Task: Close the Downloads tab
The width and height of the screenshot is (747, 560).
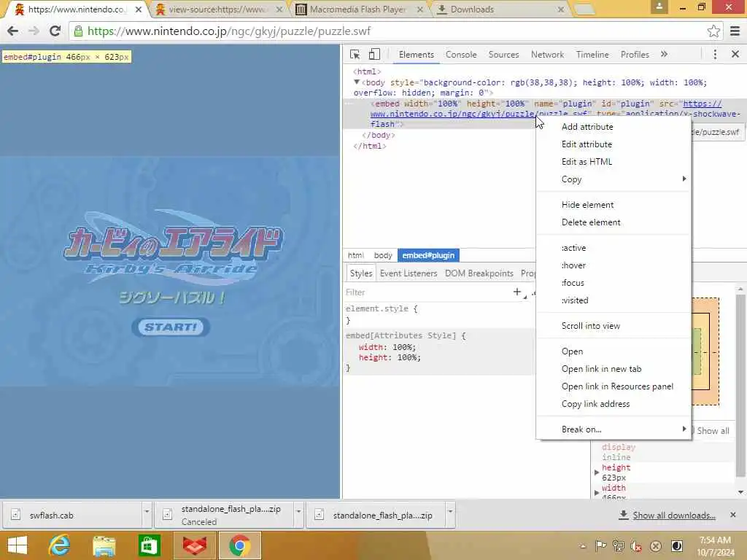Action: [x=561, y=9]
